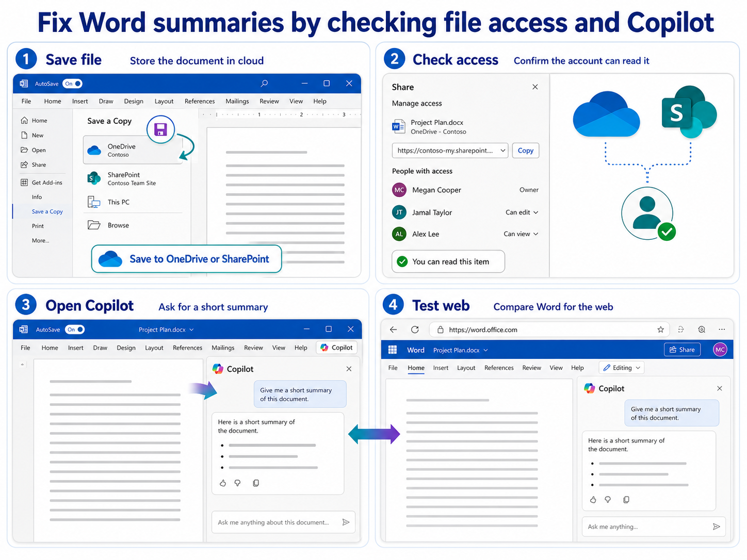
Task: Click Megan Cooper's MC avatar in Share
Action: [x=399, y=190]
